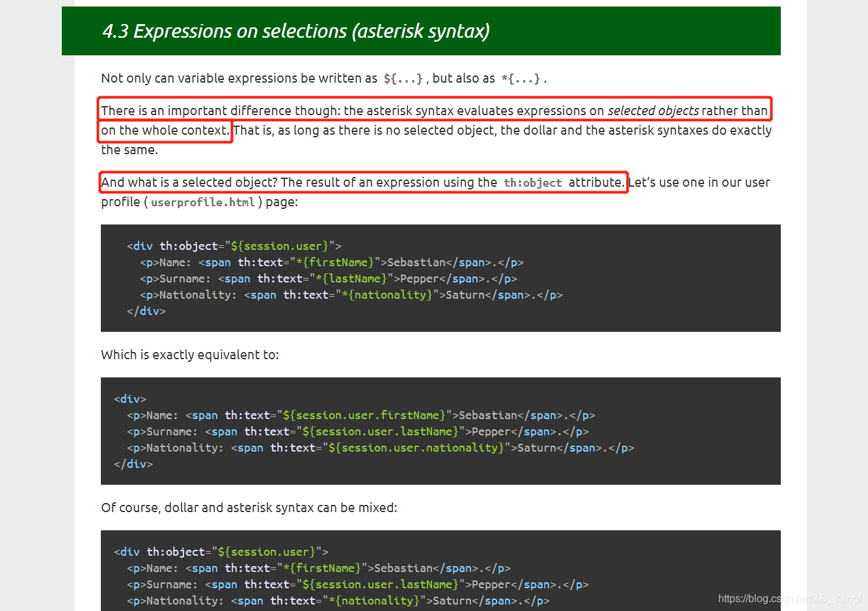Click first code block line with th:object="${session.user}"
Image resolution: width=868 pixels, height=611 pixels.
point(234,246)
